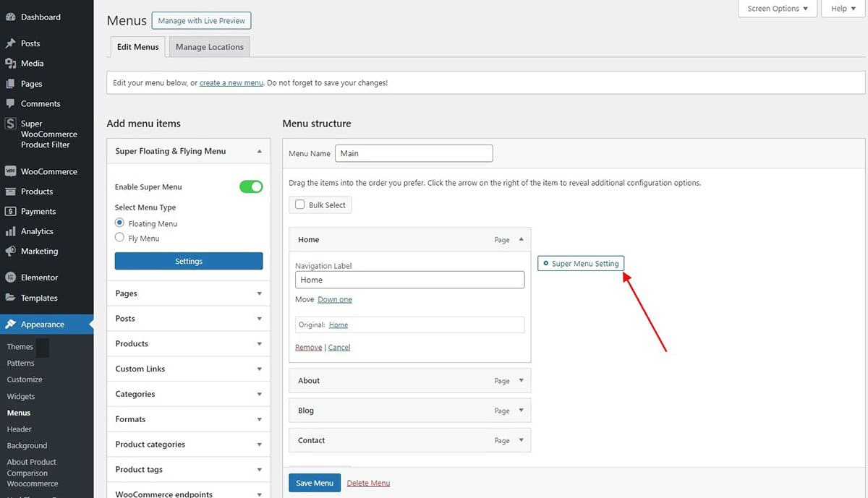Click the Remove link for Home item
Image resolution: width=868 pixels, height=498 pixels.
[x=308, y=348]
